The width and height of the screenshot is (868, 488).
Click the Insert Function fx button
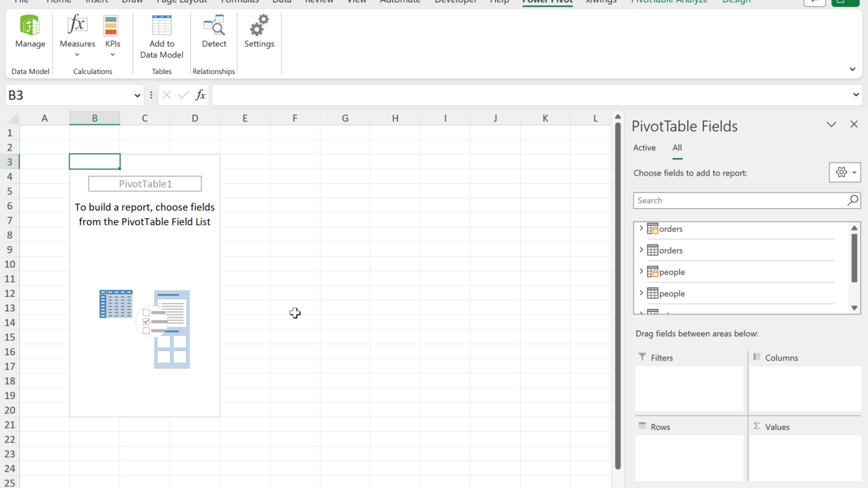pyautogui.click(x=200, y=96)
